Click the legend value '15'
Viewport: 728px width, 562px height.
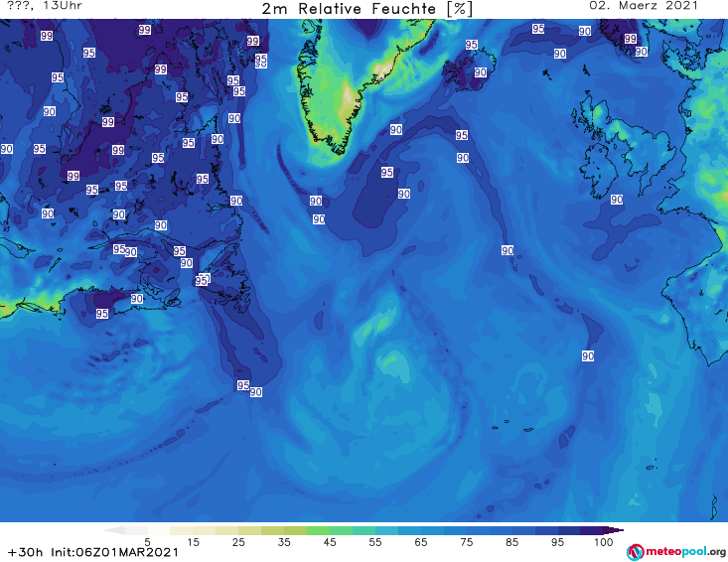click(193, 542)
